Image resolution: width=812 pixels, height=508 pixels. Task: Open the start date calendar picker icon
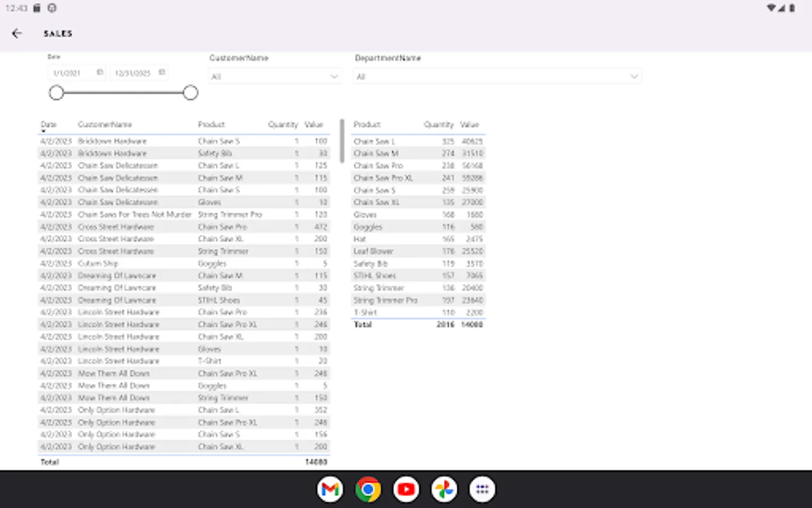click(x=100, y=72)
